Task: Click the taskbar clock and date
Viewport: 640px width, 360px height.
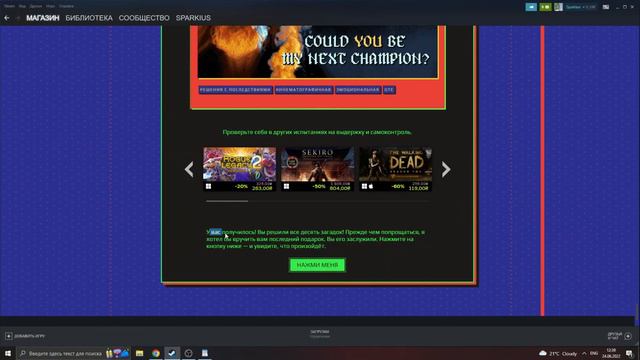Action: tap(611, 353)
